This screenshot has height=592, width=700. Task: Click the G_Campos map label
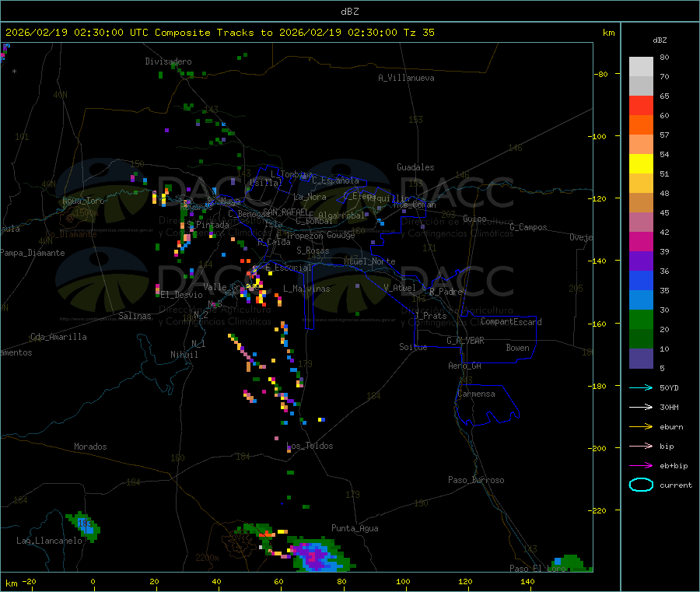[x=529, y=227]
